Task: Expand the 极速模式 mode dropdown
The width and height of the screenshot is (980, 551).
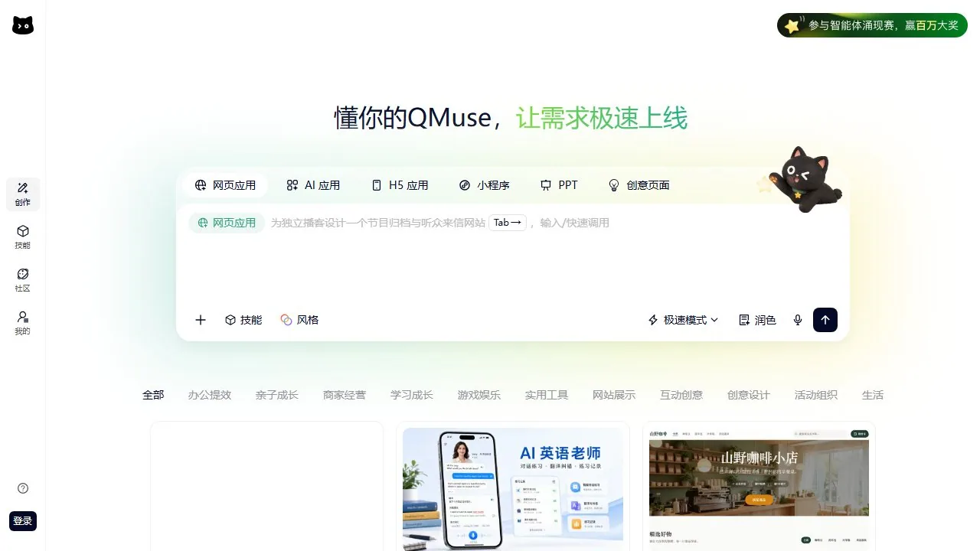Action: (x=683, y=320)
